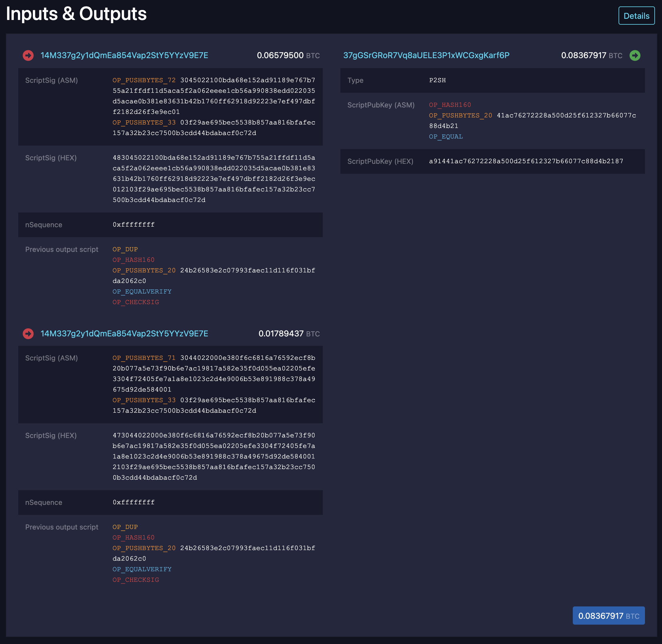Viewport: 662px width, 644px height.
Task: Click the P2SH type value
Action: [437, 80]
